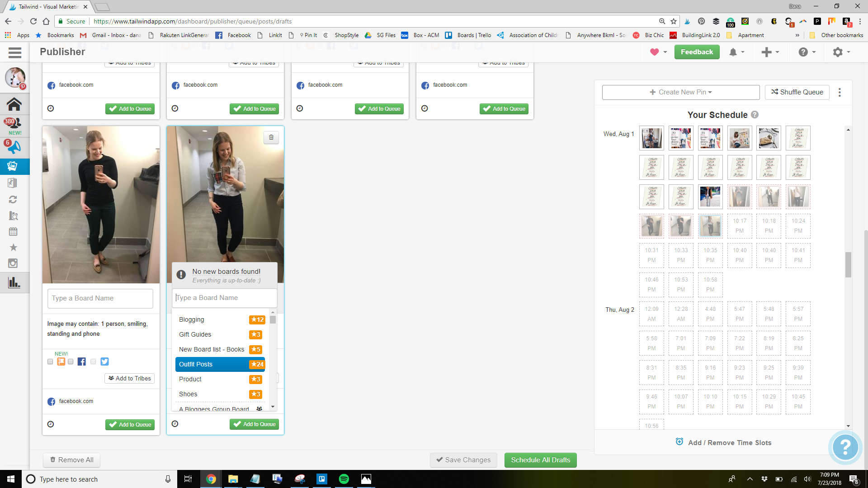Click the Twitter share icon on the draft card
Screen dimensions: 868x488
pos(104,361)
